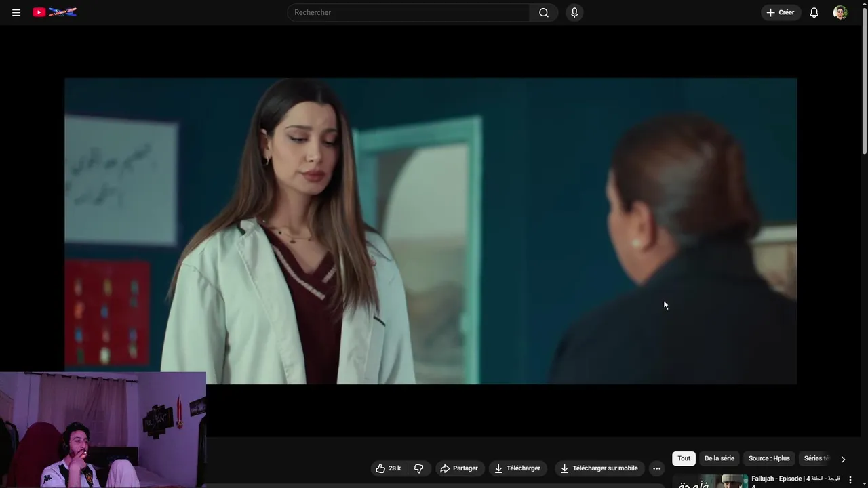Viewport: 868px width, 488px height.
Task: Open the notifications bell
Action: pos(814,12)
